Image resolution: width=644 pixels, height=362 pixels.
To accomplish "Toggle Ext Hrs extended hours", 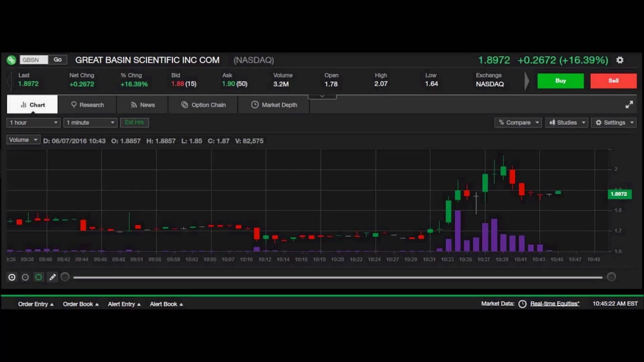I will (x=134, y=122).
